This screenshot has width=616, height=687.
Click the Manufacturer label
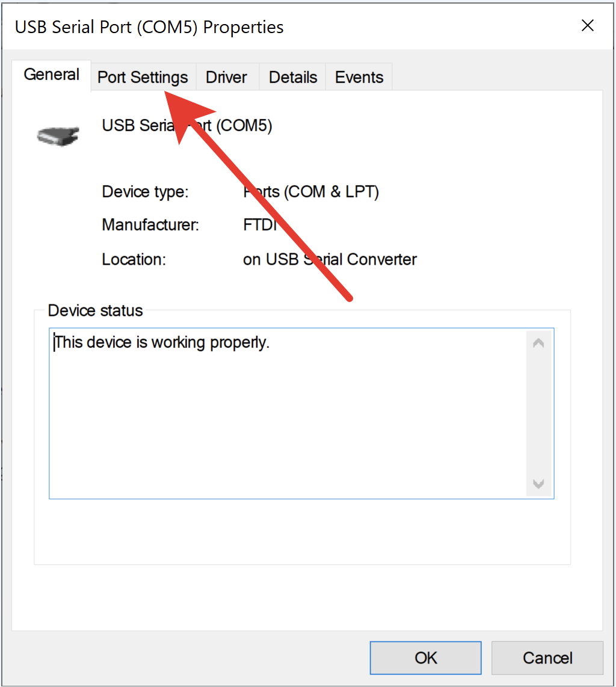pos(150,225)
